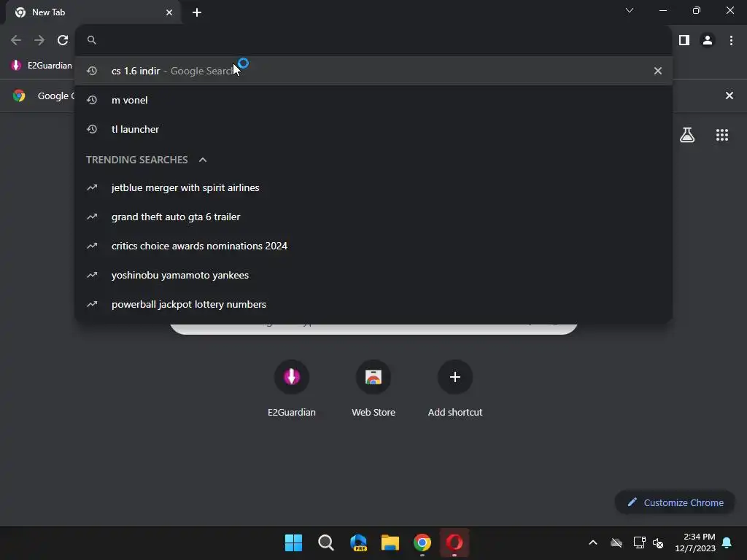Screen dimensions: 747x560
Task: Open Chrome Labs flask icon
Action: 687,135
